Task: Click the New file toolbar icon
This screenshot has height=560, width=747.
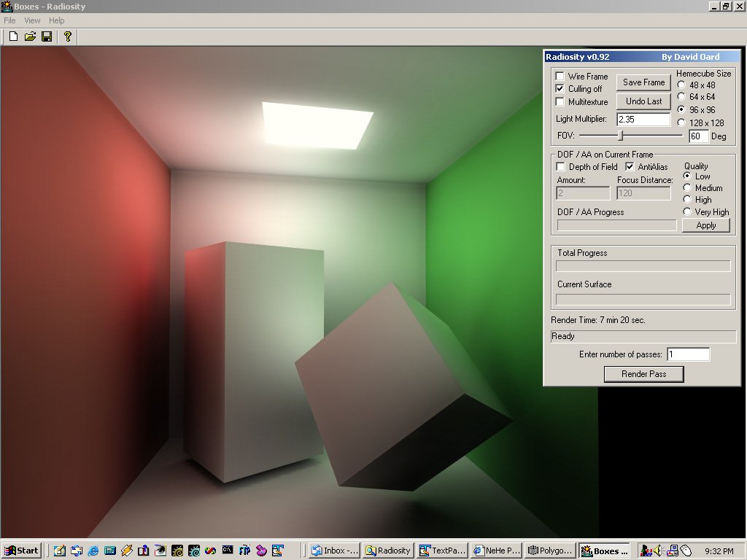Action: click(x=13, y=36)
